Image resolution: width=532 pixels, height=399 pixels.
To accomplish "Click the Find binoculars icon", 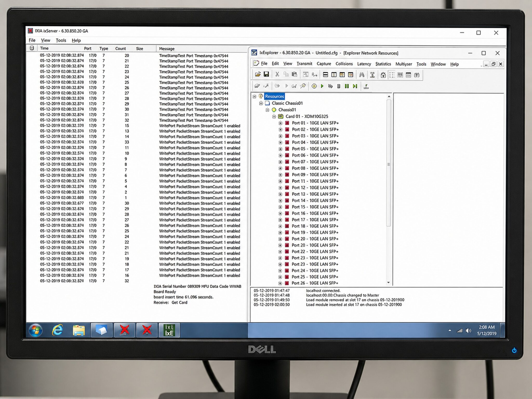I will [x=362, y=75].
